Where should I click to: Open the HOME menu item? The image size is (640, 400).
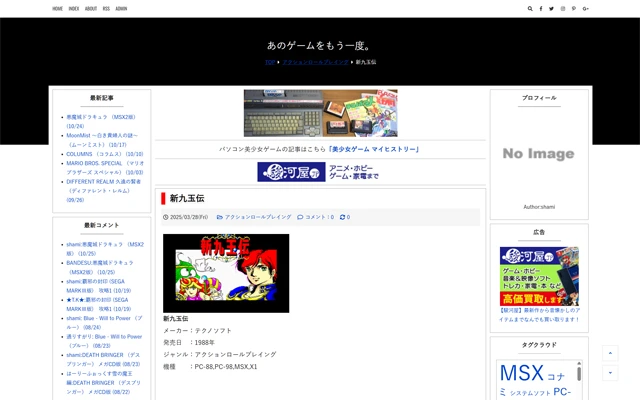(x=57, y=8)
